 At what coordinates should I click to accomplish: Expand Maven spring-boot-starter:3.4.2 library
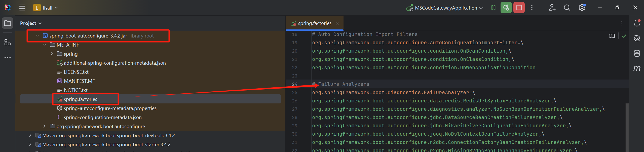click(x=30, y=144)
